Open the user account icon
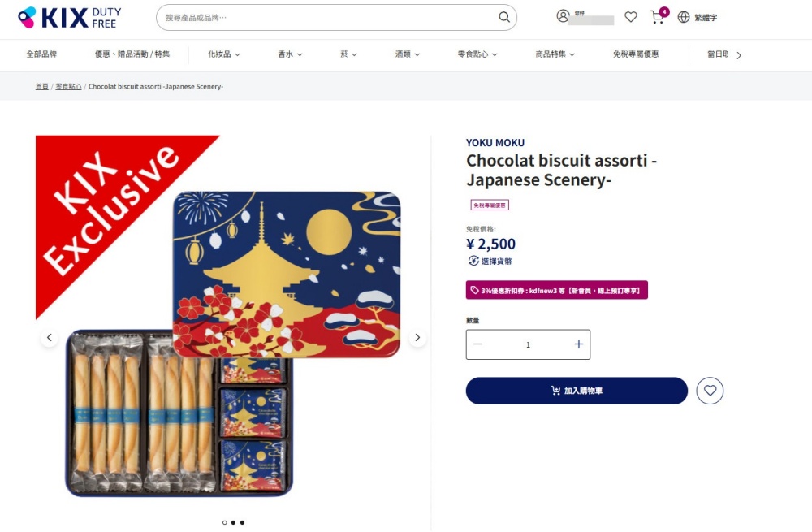Image resolution: width=812 pixels, height=532 pixels. point(563,16)
